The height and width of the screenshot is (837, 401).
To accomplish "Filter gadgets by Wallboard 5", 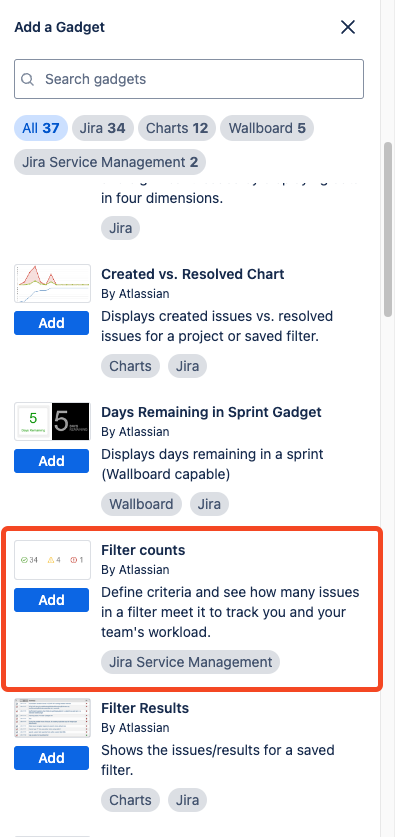I will click(x=267, y=128).
